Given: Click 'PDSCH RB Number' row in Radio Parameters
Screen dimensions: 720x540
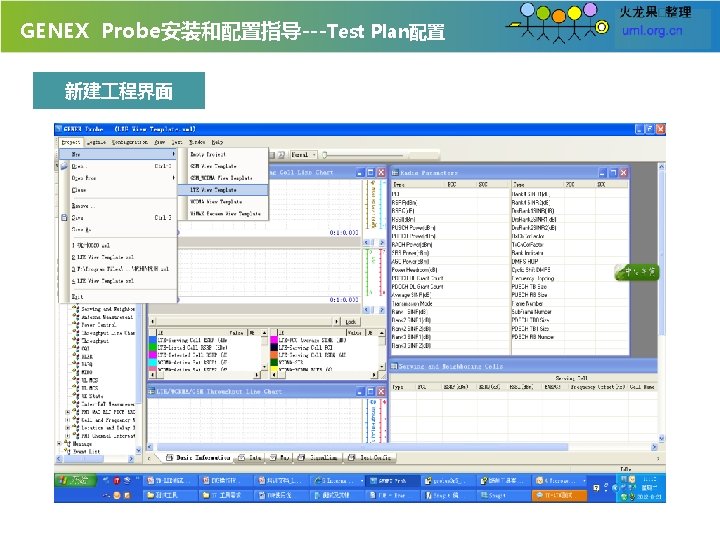Looking at the screenshot, I should coord(570,337).
